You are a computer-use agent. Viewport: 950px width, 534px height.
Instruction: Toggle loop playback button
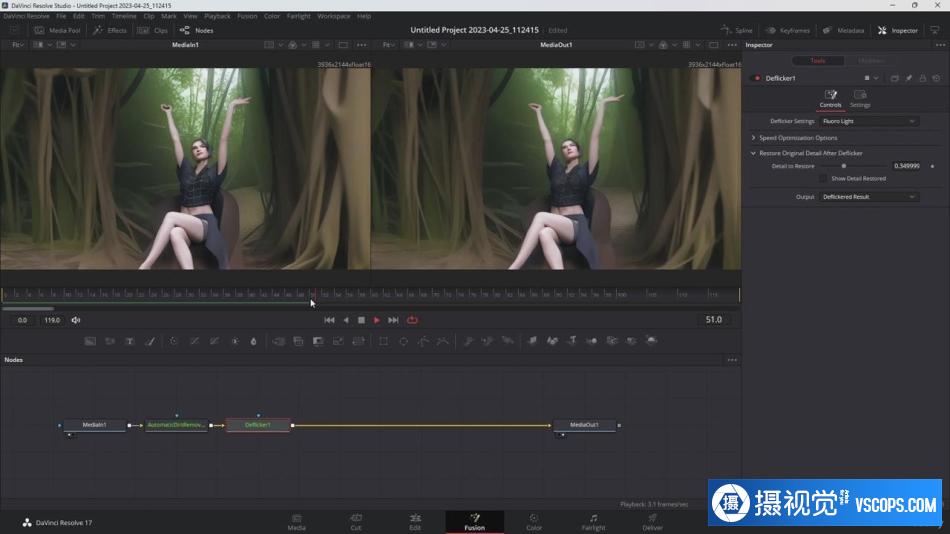pyautogui.click(x=413, y=320)
